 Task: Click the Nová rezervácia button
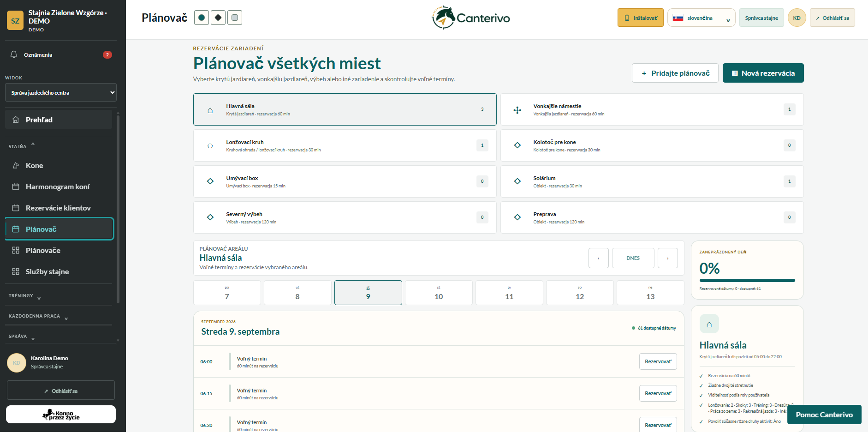(x=763, y=73)
